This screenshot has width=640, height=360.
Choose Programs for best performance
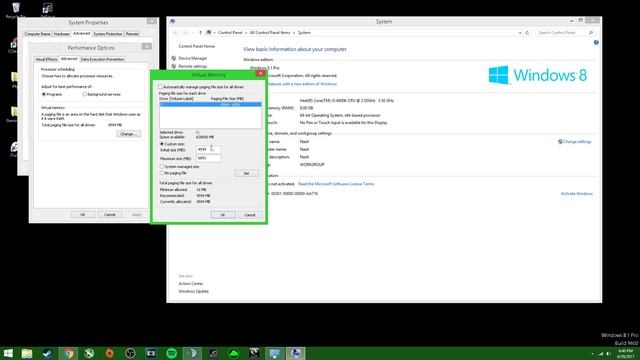click(x=44, y=94)
